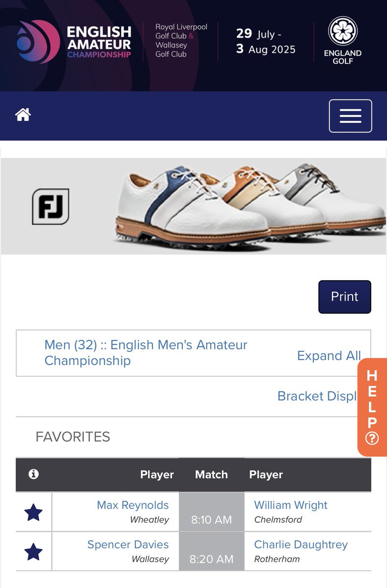387x588 pixels.
Task: Toggle favorite star for Spencer Davies match
Action: (x=33, y=552)
